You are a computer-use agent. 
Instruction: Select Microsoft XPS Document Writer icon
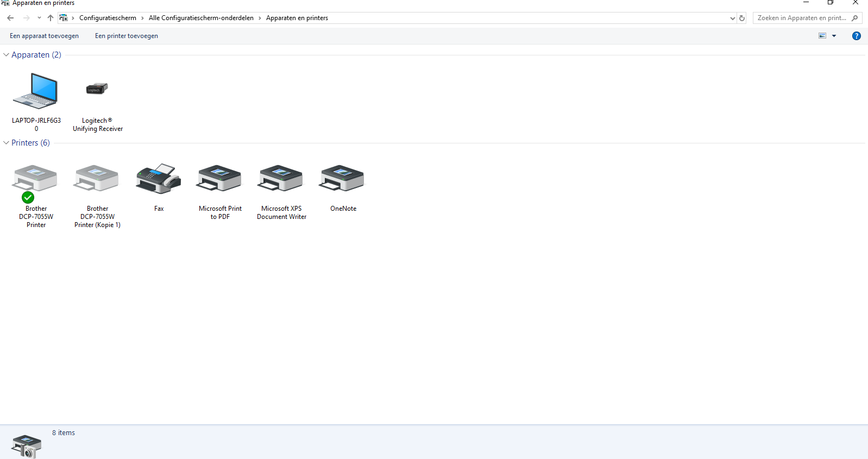click(281, 179)
